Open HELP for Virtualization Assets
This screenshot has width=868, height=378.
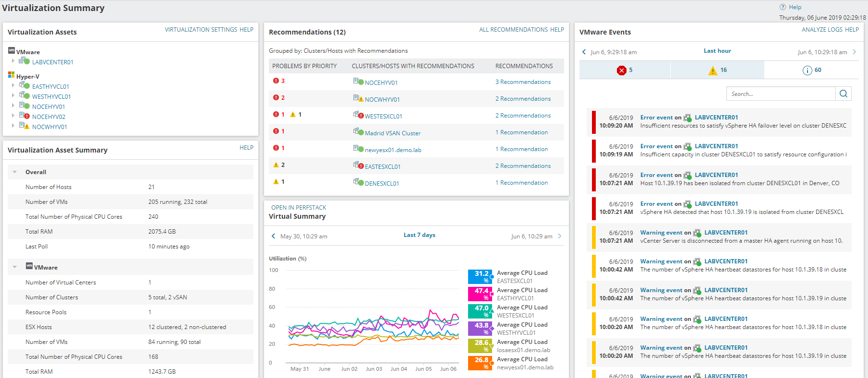246,30
